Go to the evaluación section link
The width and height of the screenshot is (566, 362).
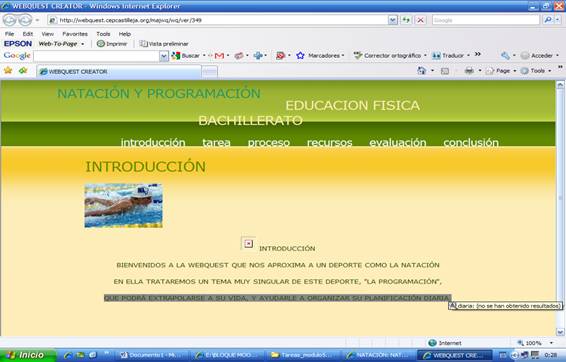coord(397,143)
